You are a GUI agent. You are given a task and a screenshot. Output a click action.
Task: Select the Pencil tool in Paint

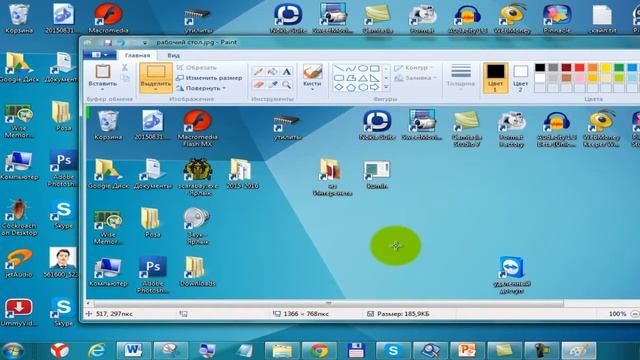pos(258,72)
